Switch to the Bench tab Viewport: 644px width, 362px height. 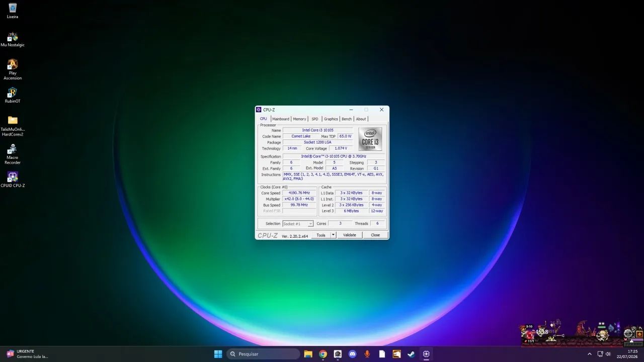click(x=347, y=119)
